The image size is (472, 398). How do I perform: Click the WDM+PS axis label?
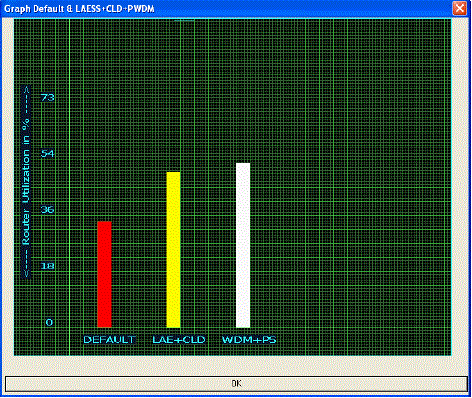pos(249,340)
